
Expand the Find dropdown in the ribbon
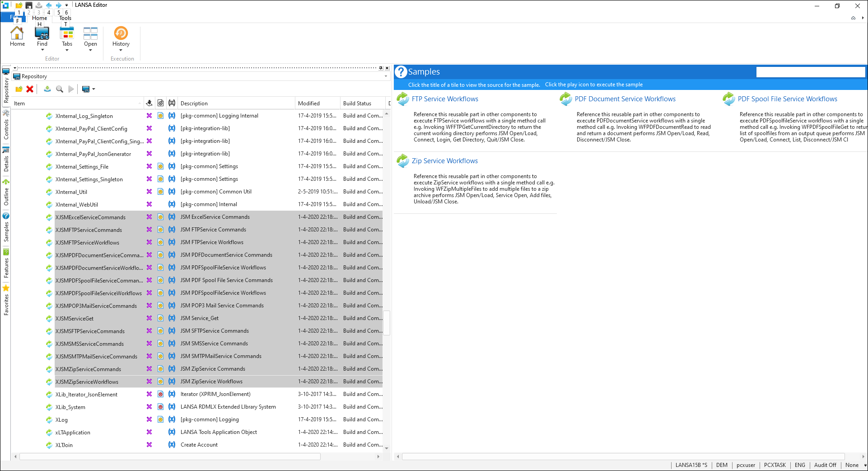tap(42, 50)
